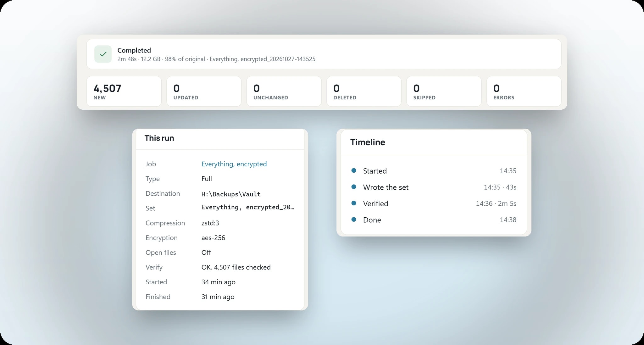Click the 0 Errors stat card
The image size is (644, 345).
pos(524,91)
